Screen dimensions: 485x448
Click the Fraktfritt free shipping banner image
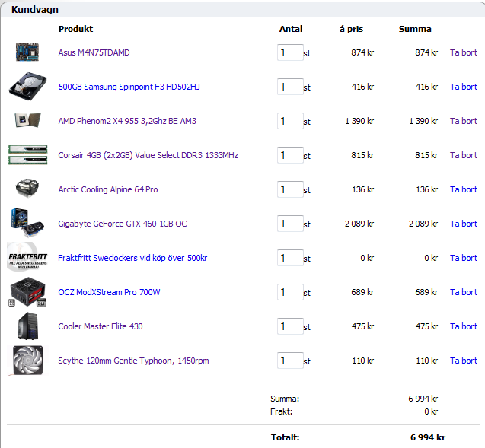27,257
